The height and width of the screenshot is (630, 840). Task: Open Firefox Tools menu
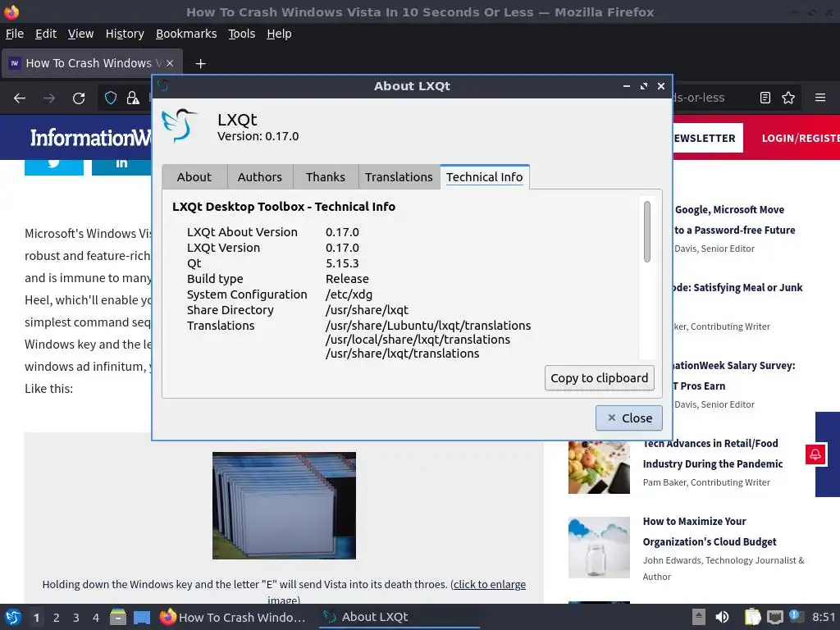242,34
